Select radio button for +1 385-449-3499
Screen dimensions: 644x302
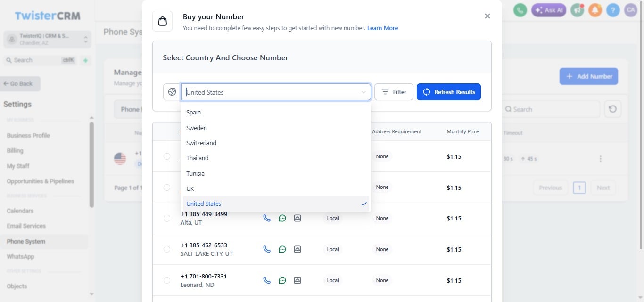pyautogui.click(x=167, y=218)
